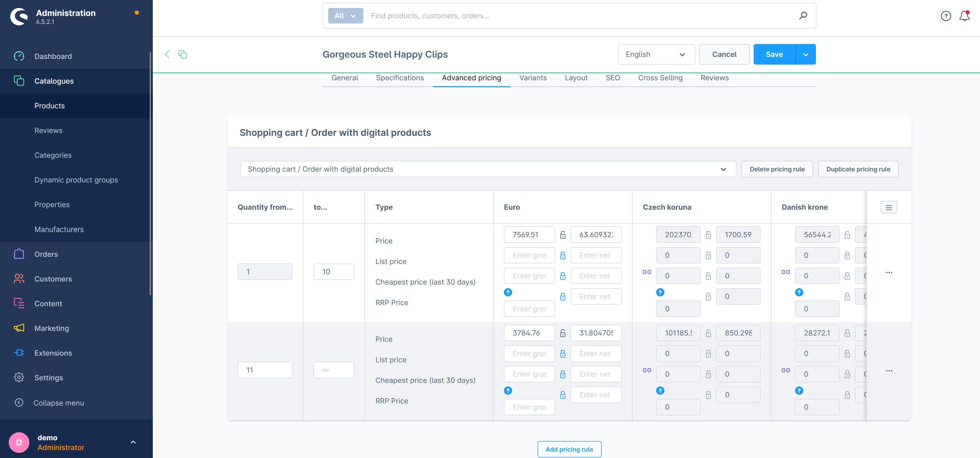Click the column visibility icon top right of table

(x=889, y=207)
